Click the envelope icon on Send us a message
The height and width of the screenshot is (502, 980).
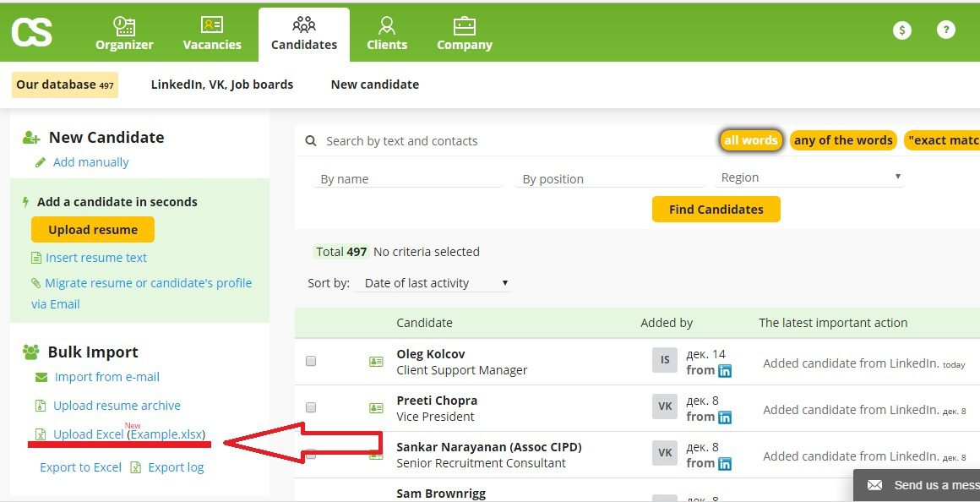tap(875, 485)
